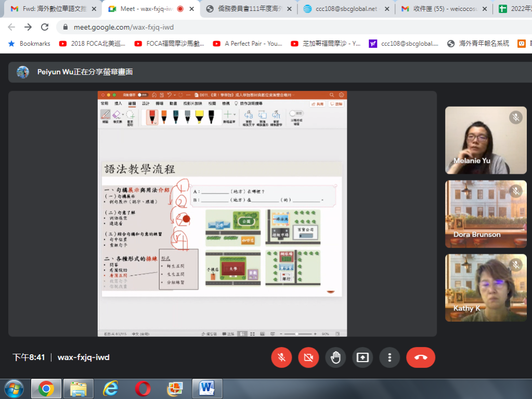Open more options three-dot menu
This screenshot has height=399, width=532.
[390, 357]
